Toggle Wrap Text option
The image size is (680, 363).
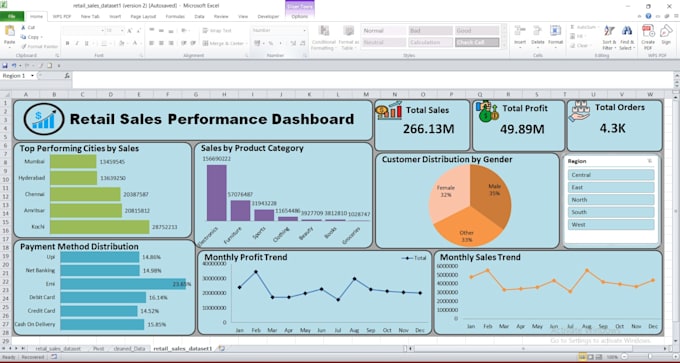(217, 31)
